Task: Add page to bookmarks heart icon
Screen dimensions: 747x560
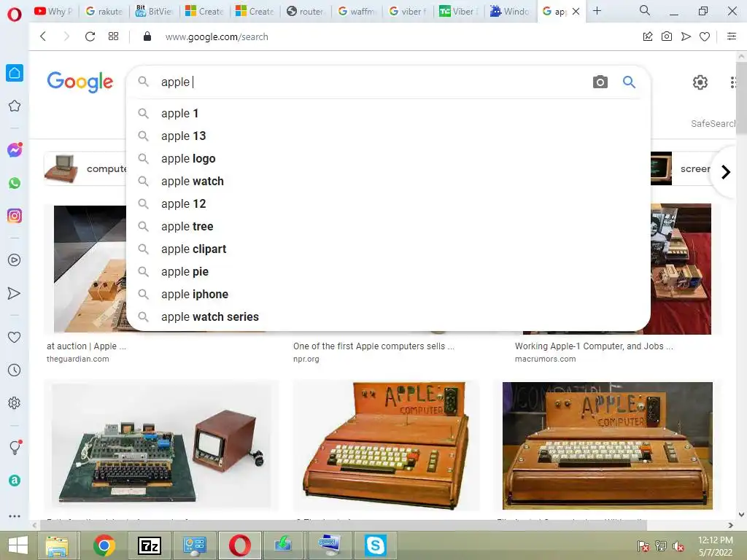Action: click(705, 36)
